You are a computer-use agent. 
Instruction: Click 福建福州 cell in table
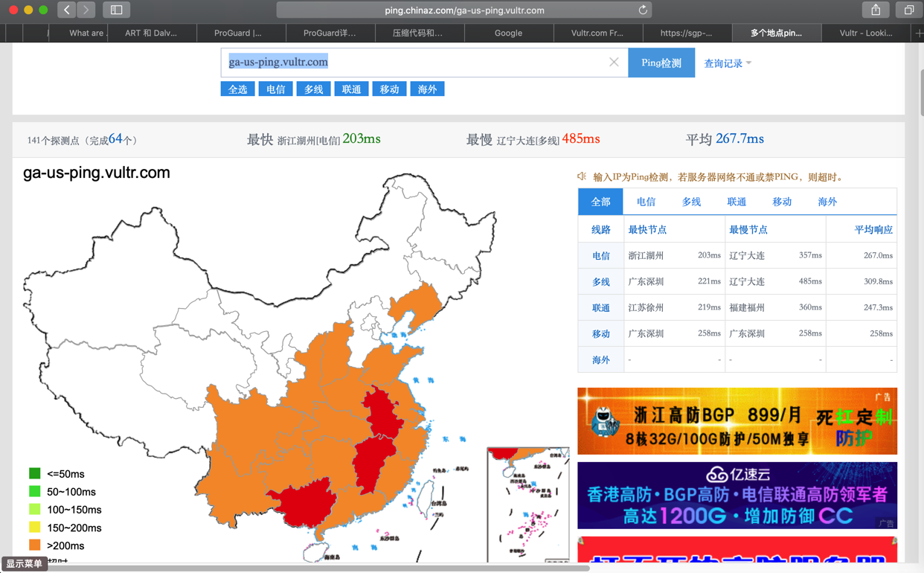(747, 307)
